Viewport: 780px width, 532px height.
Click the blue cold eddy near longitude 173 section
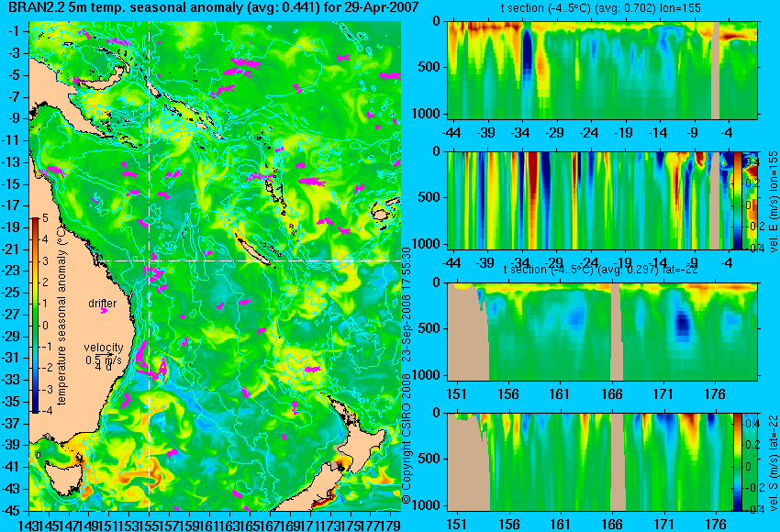point(684,321)
